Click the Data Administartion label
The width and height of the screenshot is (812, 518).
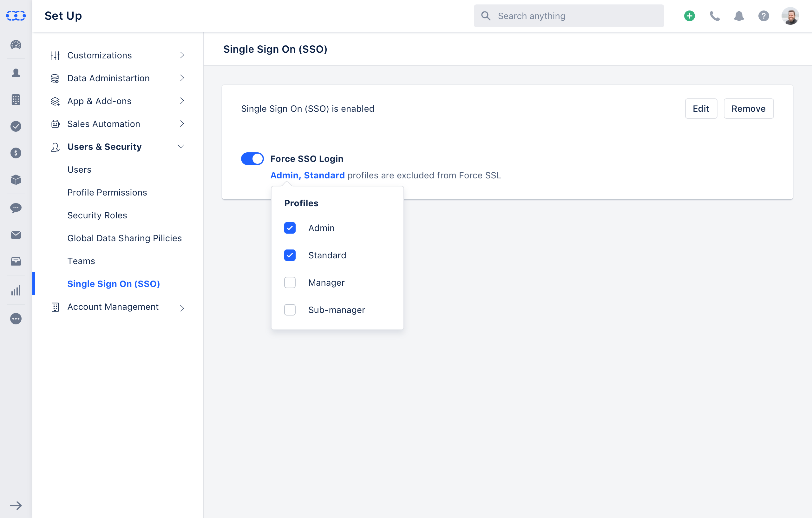click(108, 78)
